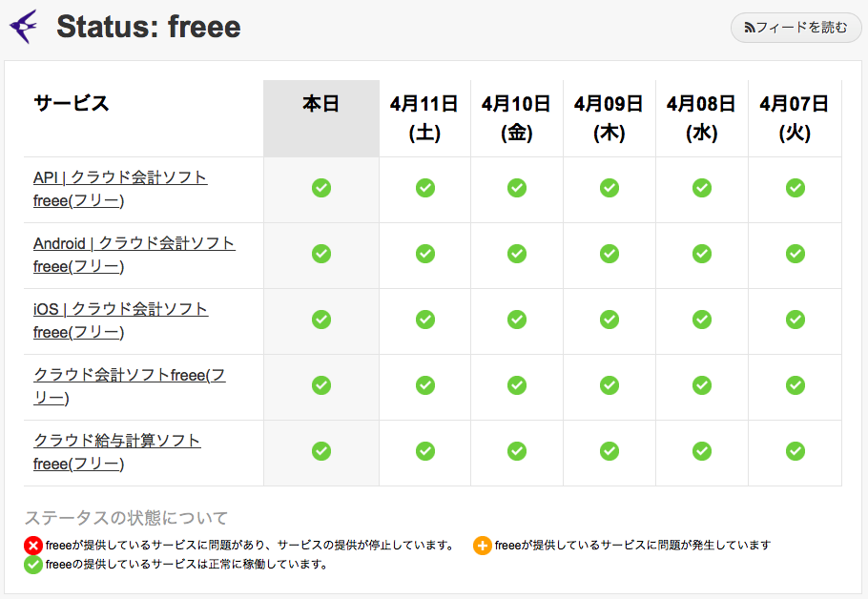
Task: Open the Android クラウド会計ソフト freee link
Action: (x=134, y=255)
